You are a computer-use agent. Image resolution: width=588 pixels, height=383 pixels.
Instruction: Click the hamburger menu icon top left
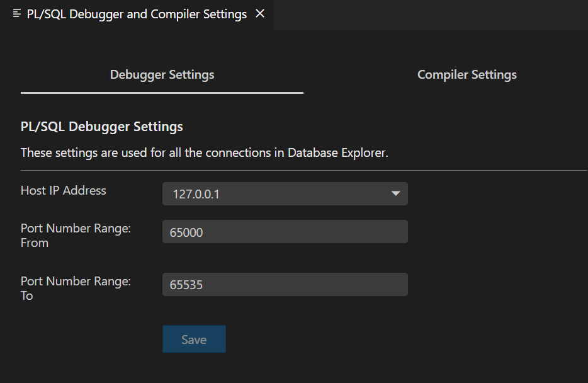pyautogui.click(x=16, y=13)
